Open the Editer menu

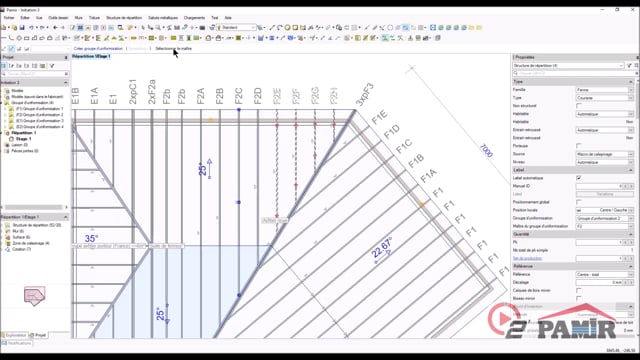click(25, 18)
